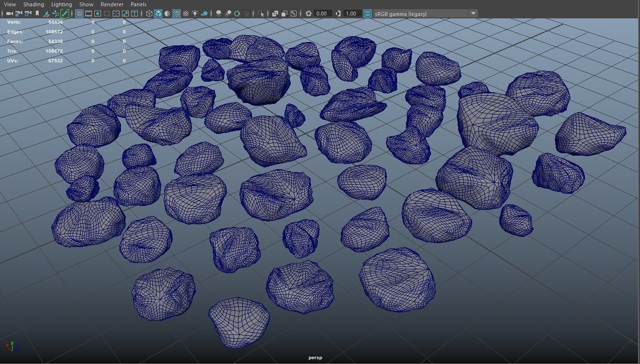Toggle viewport Shadows icon
This screenshot has width=640, height=364.
click(205, 14)
